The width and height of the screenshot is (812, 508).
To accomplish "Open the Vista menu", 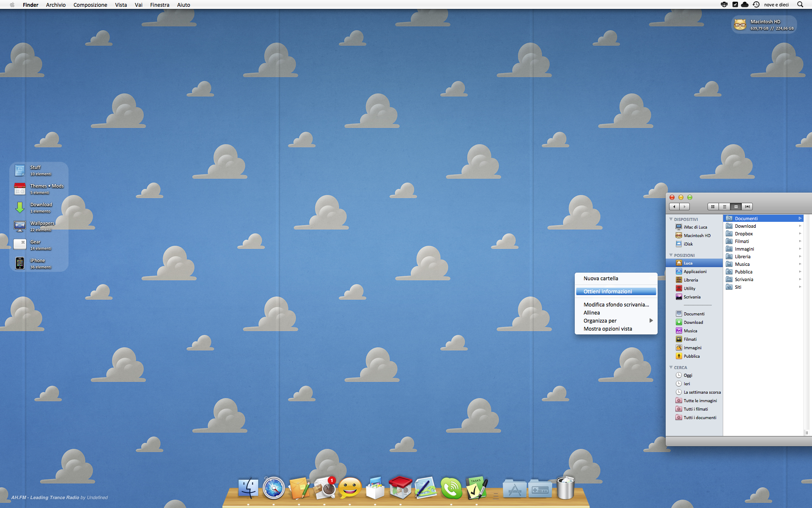I will (121, 5).
